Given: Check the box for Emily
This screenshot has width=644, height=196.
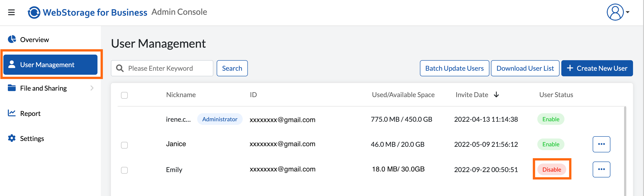Looking at the screenshot, I should point(124,170).
